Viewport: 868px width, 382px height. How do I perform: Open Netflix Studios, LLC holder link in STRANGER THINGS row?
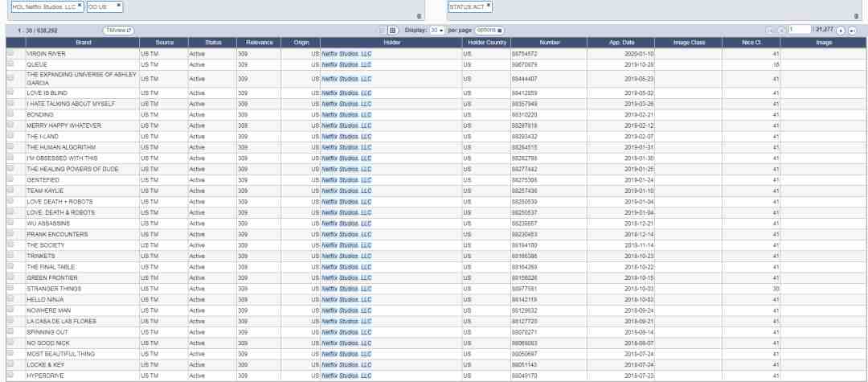click(x=346, y=289)
